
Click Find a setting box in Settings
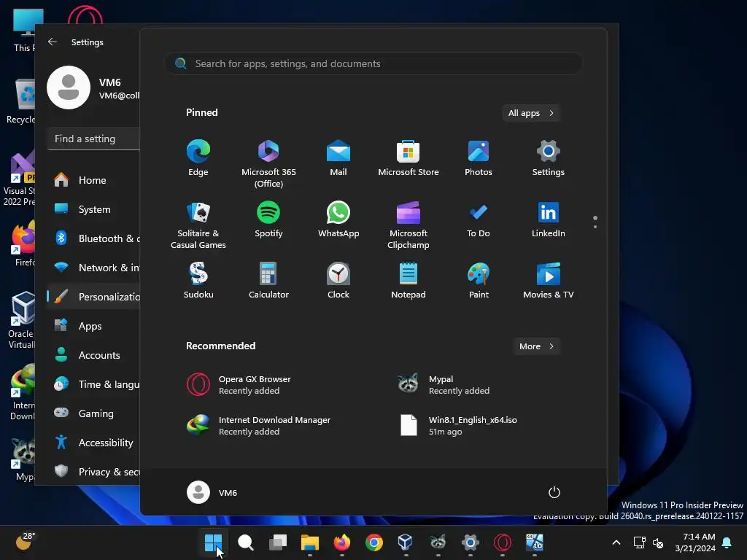(94, 139)
